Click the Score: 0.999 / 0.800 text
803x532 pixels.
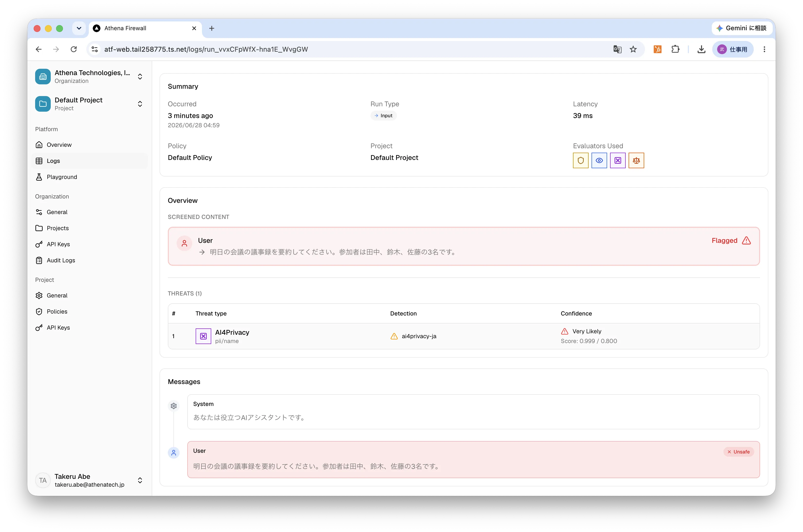tap(589, 341)
